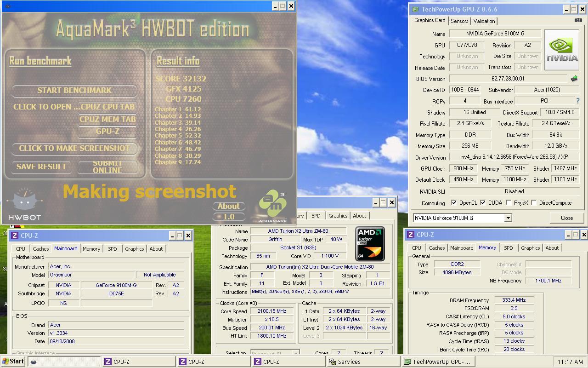588x368 pixels.
Task: Click the CPU-Z Memory window title icon
Action: [x=411, y=235]
